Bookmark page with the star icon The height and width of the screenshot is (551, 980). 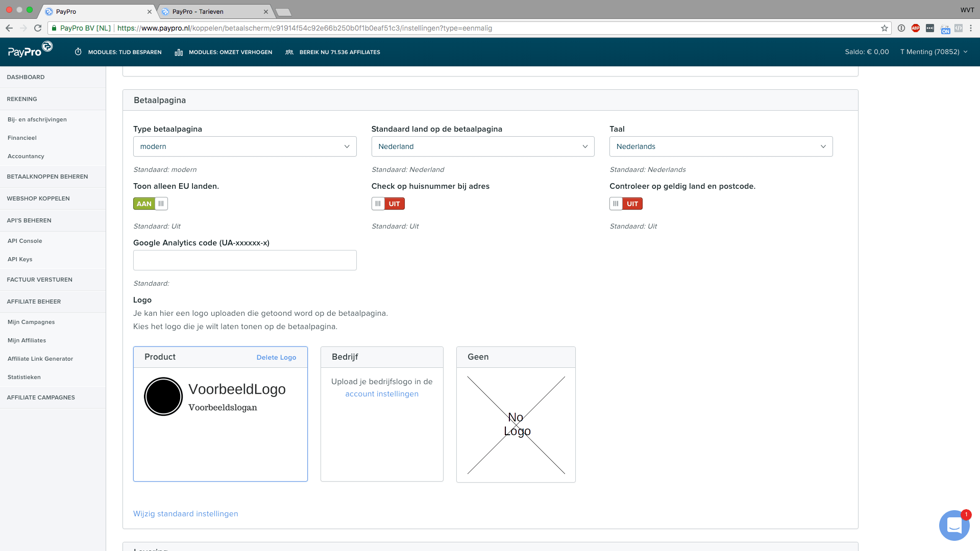(885, 28)
